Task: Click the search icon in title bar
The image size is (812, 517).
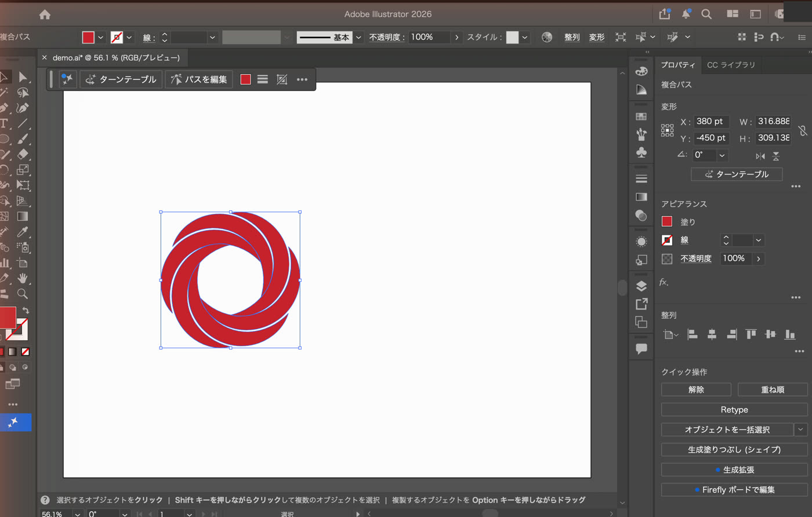Action: (x=706, y=14)
